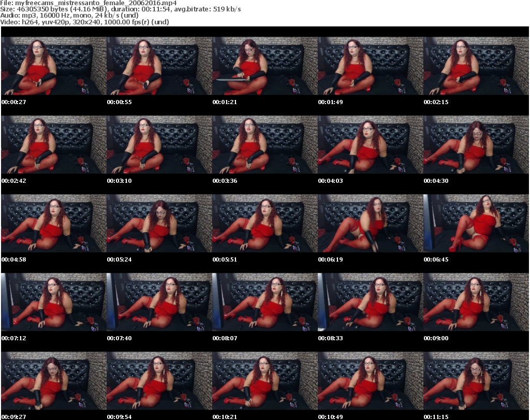Click the timestamp label 00:05:24
This screenshot has width=530, height=420.
click(120, 259)
